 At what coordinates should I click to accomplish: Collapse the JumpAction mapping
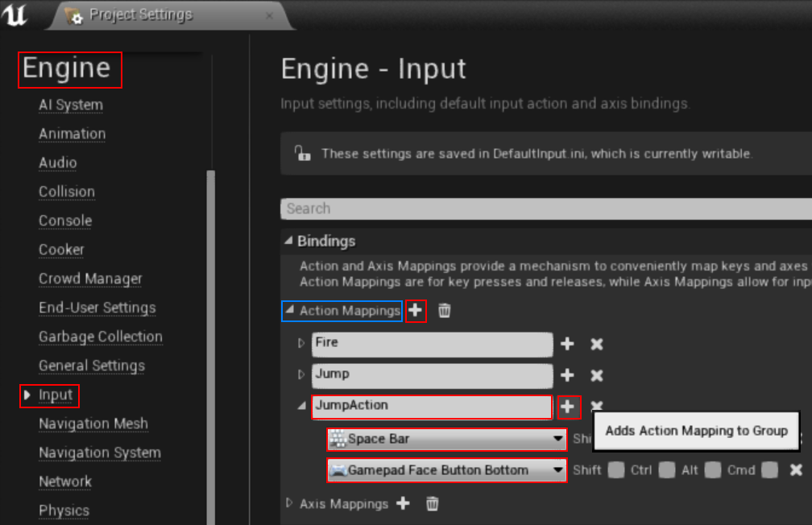[x=300, y=407]
